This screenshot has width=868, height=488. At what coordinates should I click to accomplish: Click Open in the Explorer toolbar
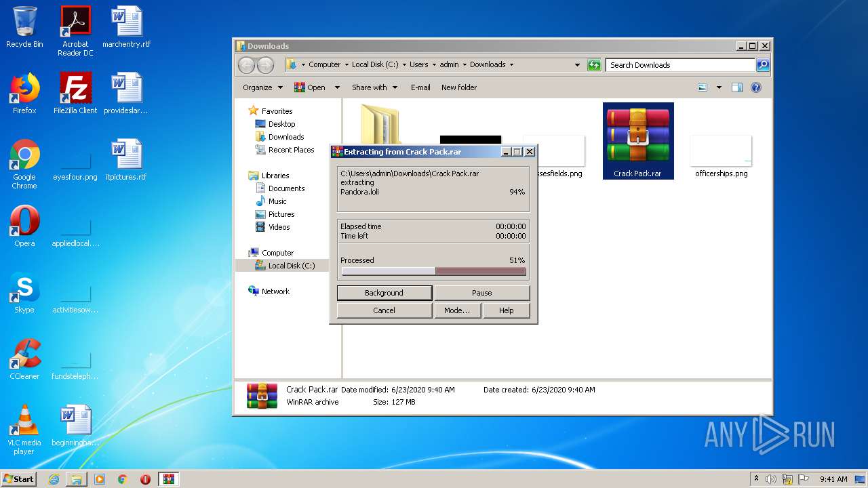[x=309, y=87]
